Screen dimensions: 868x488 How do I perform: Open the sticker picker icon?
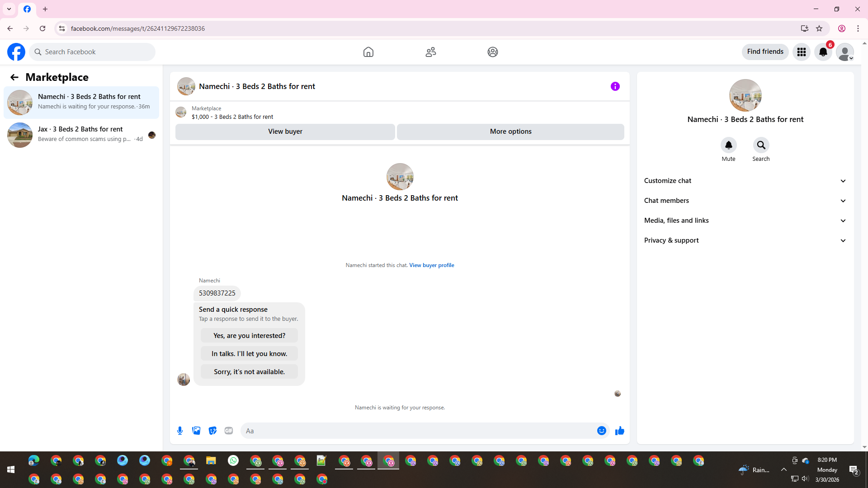212,431
